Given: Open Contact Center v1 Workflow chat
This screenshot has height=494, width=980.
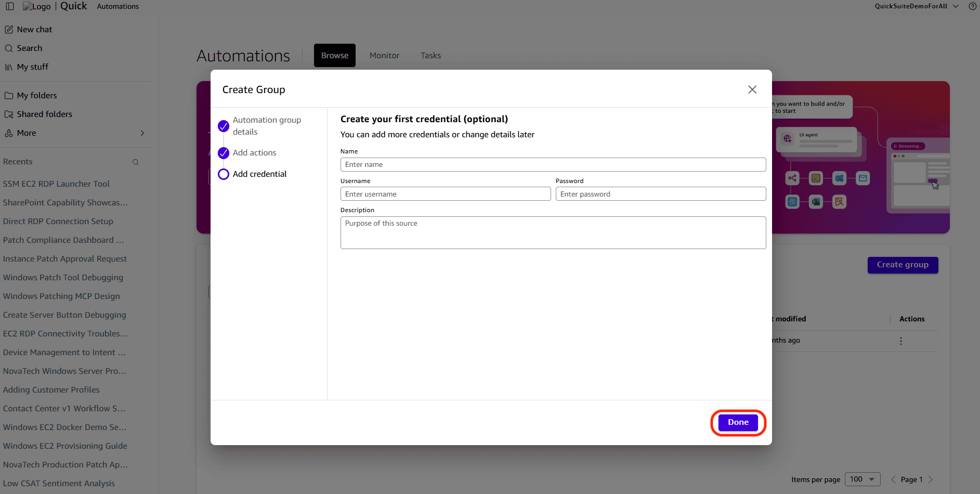Looking at the screenshot, I should click(64, 409).
